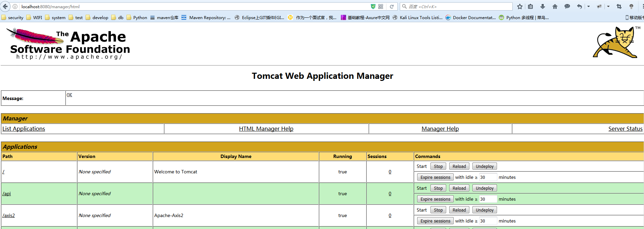Focus the idle minutes field for /api

click(488, 199)
